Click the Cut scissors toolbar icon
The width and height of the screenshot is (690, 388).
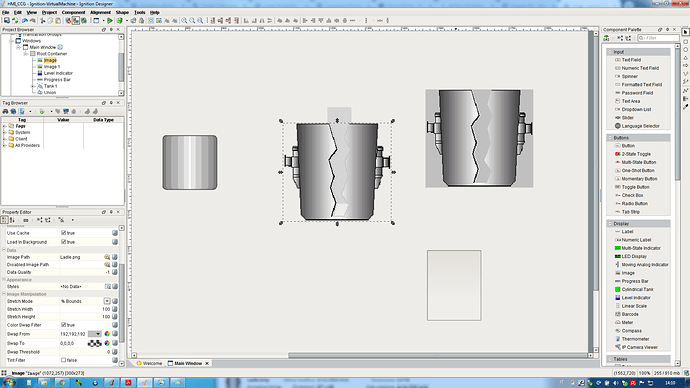(x=43, y=21)
